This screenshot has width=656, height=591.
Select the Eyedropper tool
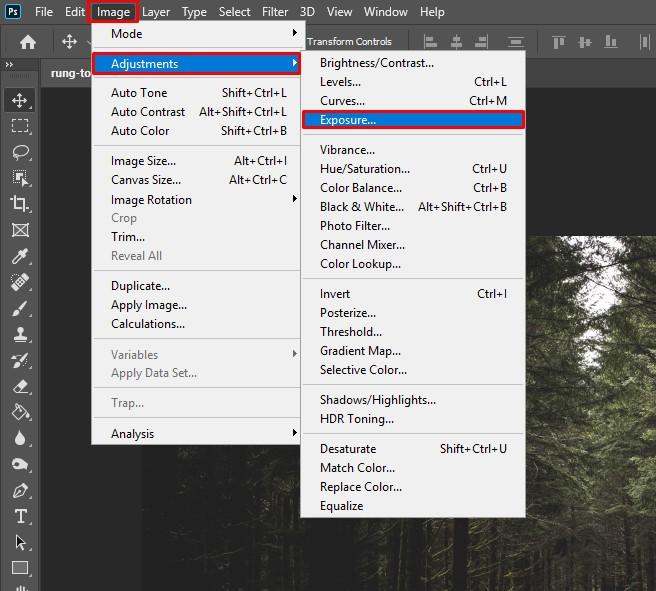pos(20,256)
